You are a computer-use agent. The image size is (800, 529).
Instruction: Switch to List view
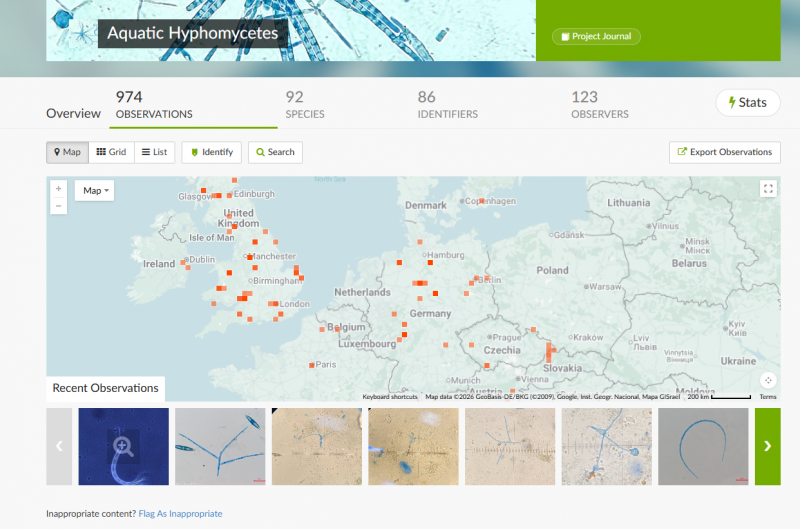pos(155,152)
